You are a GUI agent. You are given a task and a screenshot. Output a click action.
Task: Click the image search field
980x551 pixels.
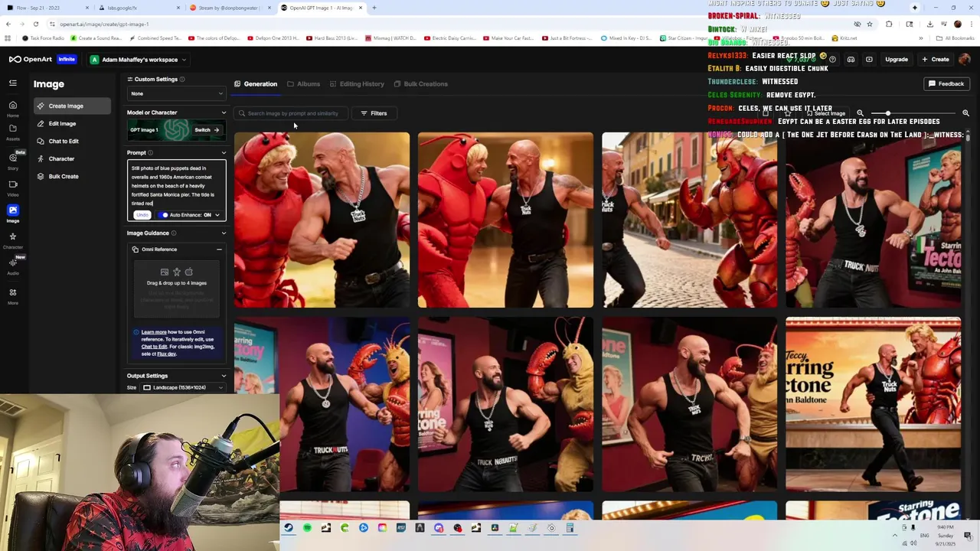[291, 113]
